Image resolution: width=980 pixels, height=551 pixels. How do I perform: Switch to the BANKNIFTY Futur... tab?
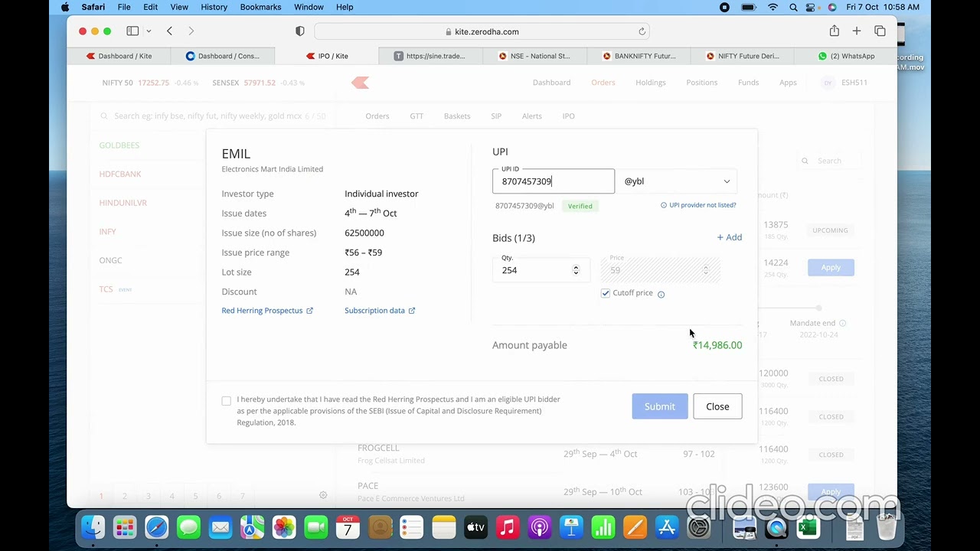(639, 56)
